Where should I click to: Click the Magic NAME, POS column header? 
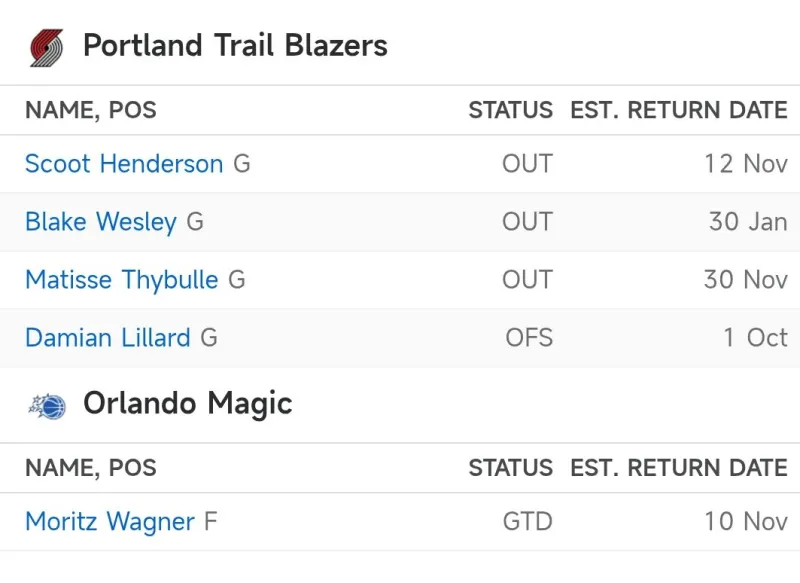pyautogui.click(x=91, y=468)
